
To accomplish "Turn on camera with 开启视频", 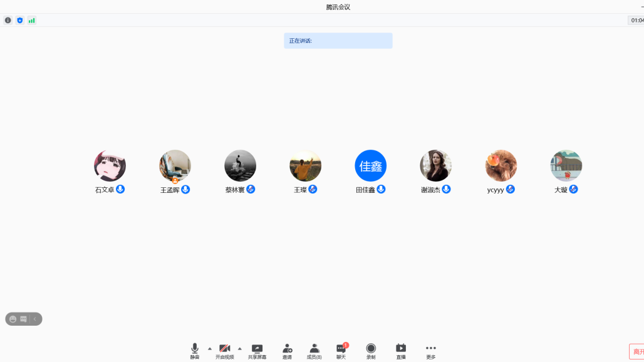I will coord(224,350).
